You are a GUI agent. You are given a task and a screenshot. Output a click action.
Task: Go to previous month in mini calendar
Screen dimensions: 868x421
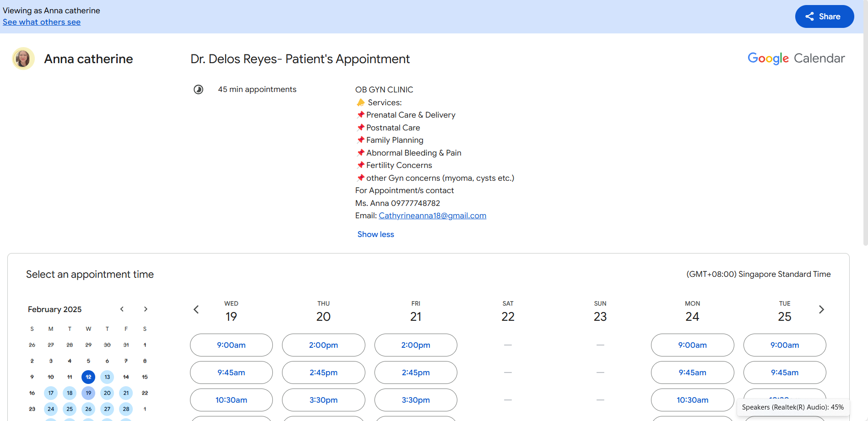122,309
